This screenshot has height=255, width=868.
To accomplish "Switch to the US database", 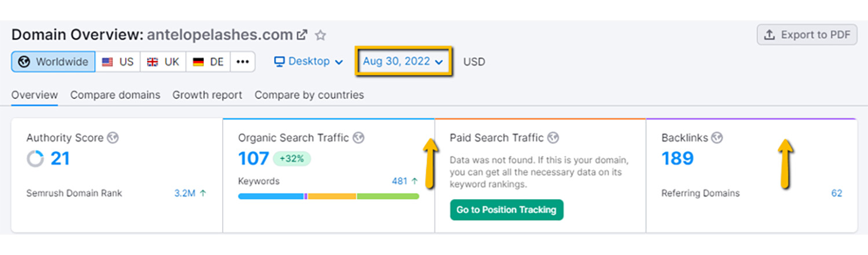I will point(118,62).
